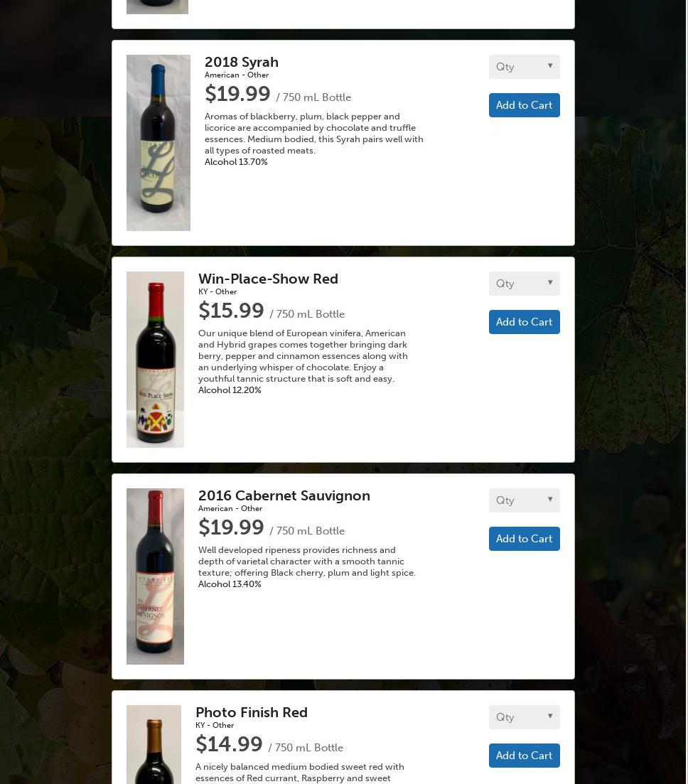Click the 2018 Syrah bottle image
The width and height of the screenshot is (688, 784).
tap(158, 143)
